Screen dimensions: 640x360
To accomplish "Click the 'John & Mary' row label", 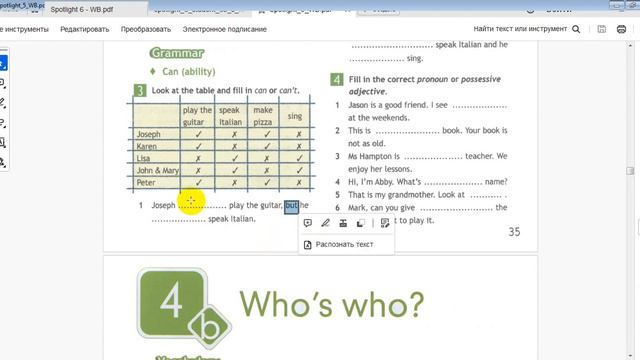I will 158,171.
